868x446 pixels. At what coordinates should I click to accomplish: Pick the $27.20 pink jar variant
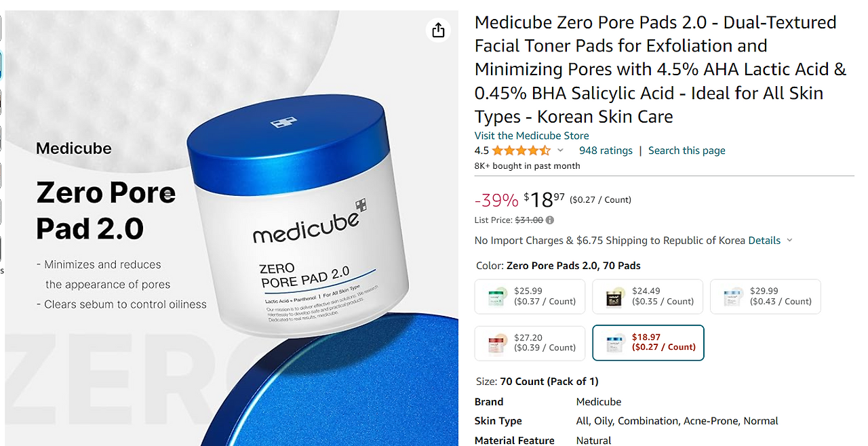coord(530,343)
